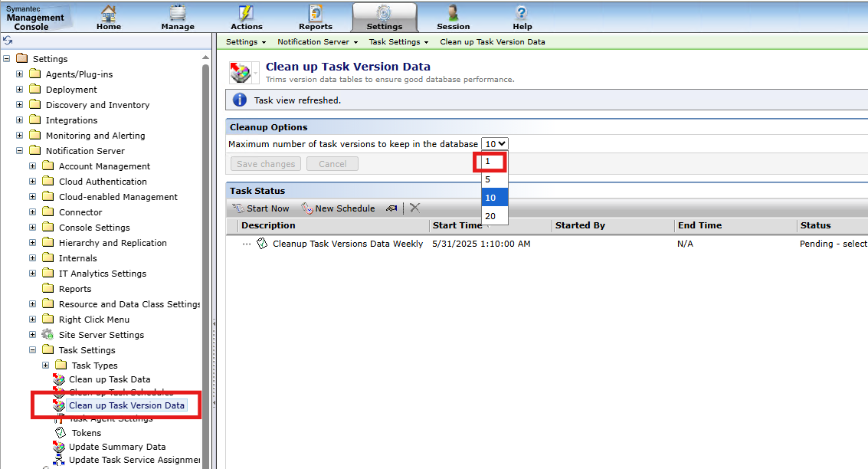Click the Start Now toolbar icon
Viewport: 868px width, 469px height.
tap(238, 208)
